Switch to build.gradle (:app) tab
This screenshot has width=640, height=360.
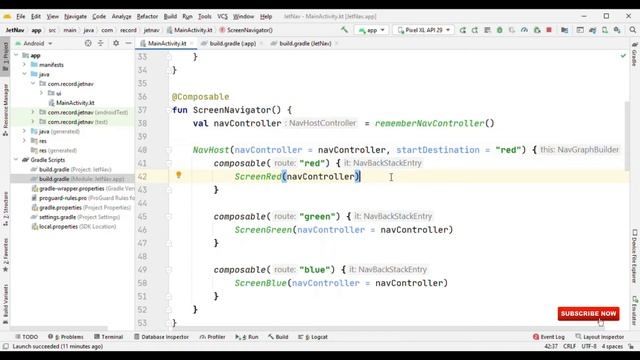(x=233, y=43)
